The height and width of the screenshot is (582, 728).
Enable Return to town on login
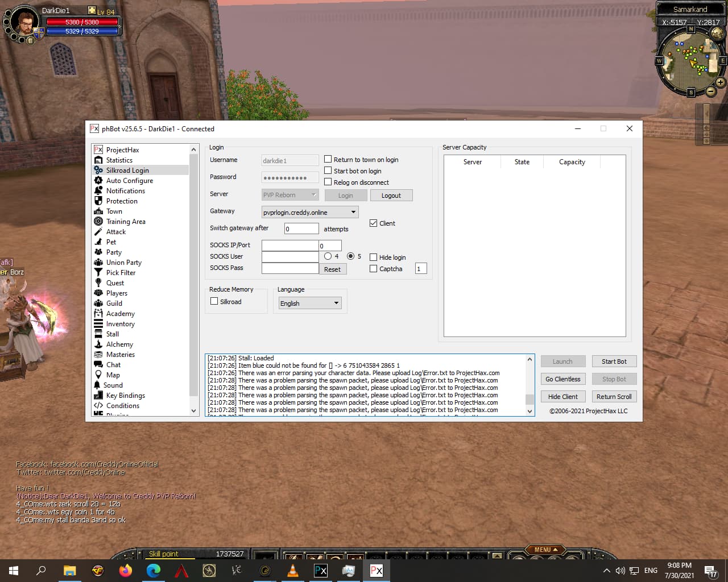[328, 160]
